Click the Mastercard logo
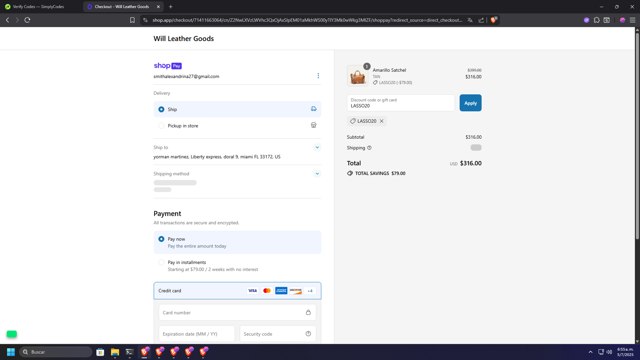The image size is (640, 360). coord(267,291)
